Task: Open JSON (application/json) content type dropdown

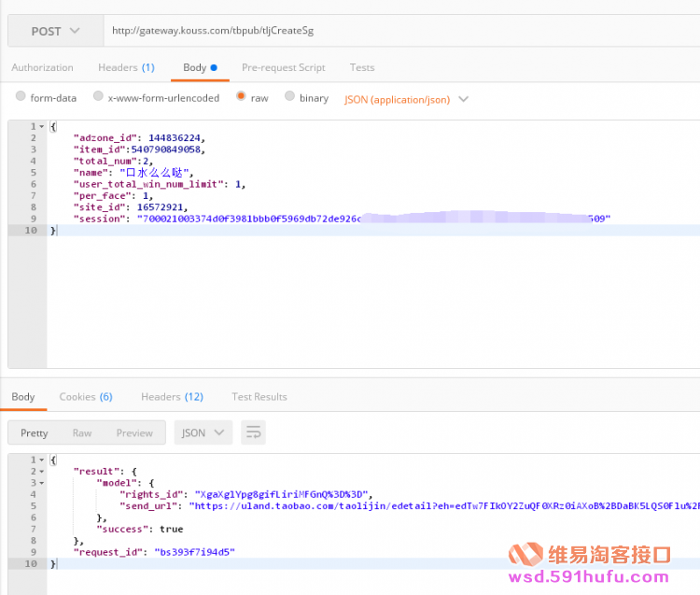Action: 406,99
